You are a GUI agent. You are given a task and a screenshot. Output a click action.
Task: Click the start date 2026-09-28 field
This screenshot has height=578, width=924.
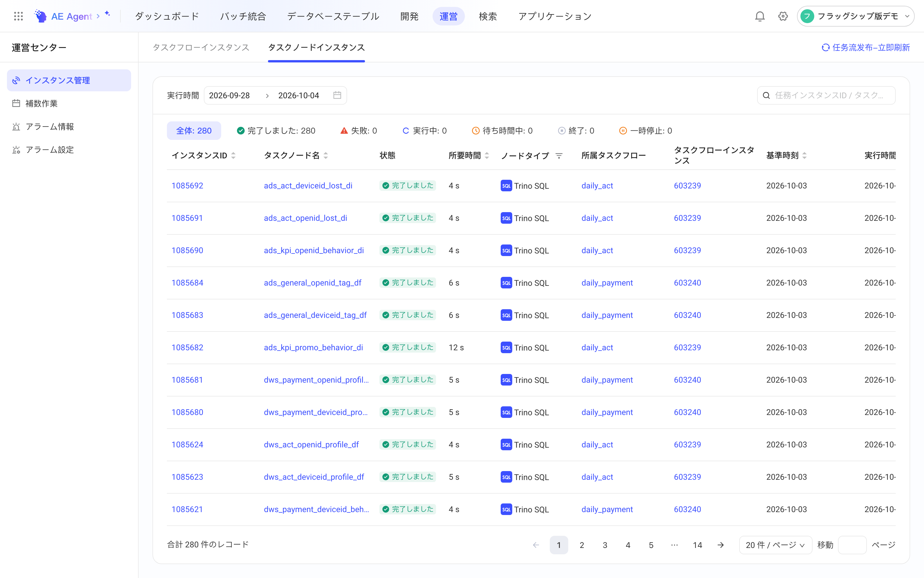click(230, 96)
